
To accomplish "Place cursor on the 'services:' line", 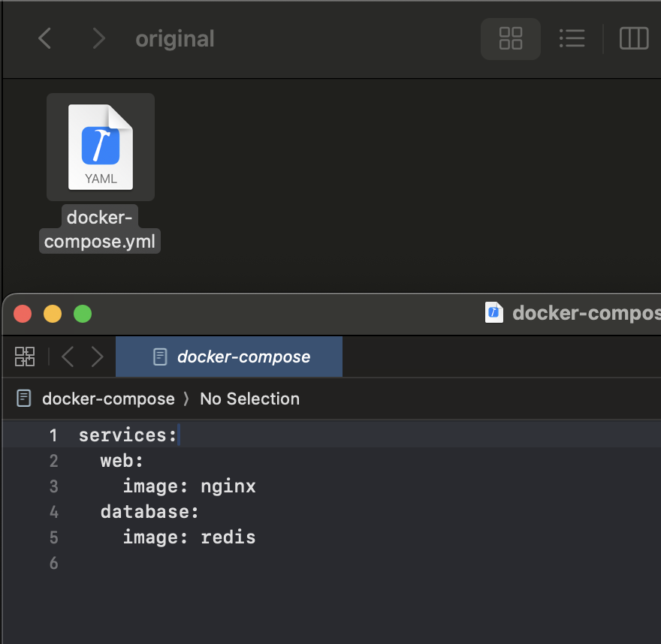I will 128,435.
